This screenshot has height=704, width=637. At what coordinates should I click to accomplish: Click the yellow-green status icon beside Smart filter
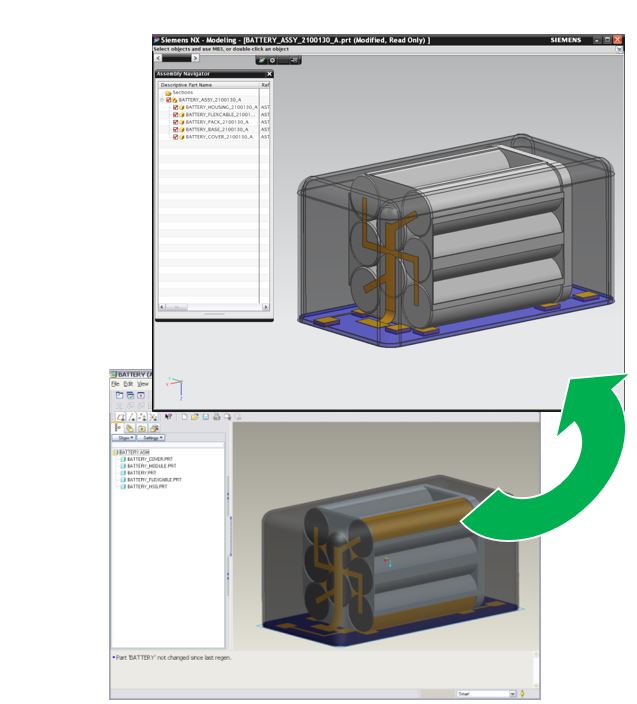(523, 694)
